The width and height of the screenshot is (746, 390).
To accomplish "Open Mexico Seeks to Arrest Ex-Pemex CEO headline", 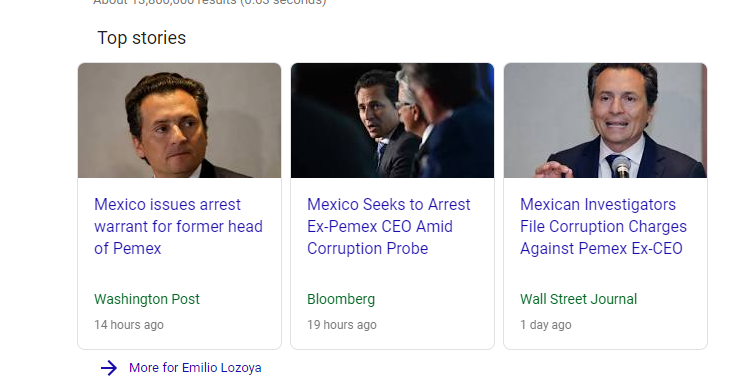I will (389, 226).
